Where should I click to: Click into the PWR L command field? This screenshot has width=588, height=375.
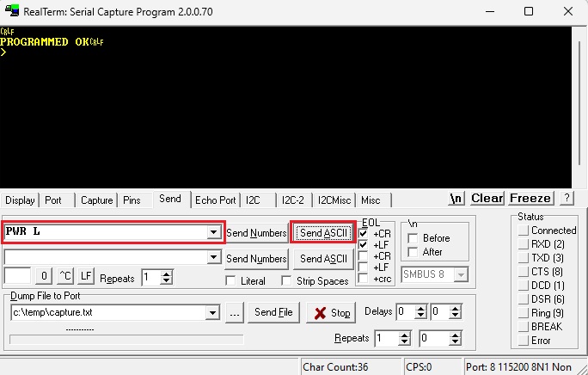(x=106, y=232)
